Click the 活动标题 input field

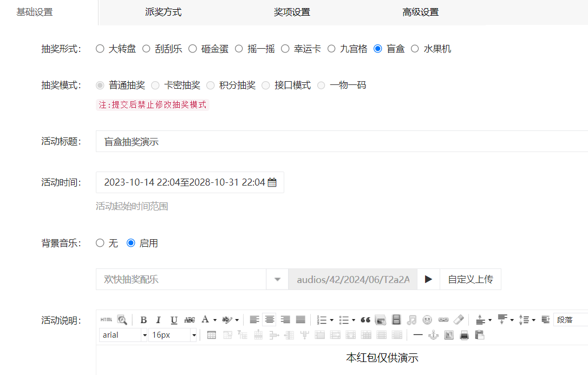(342, 142)
